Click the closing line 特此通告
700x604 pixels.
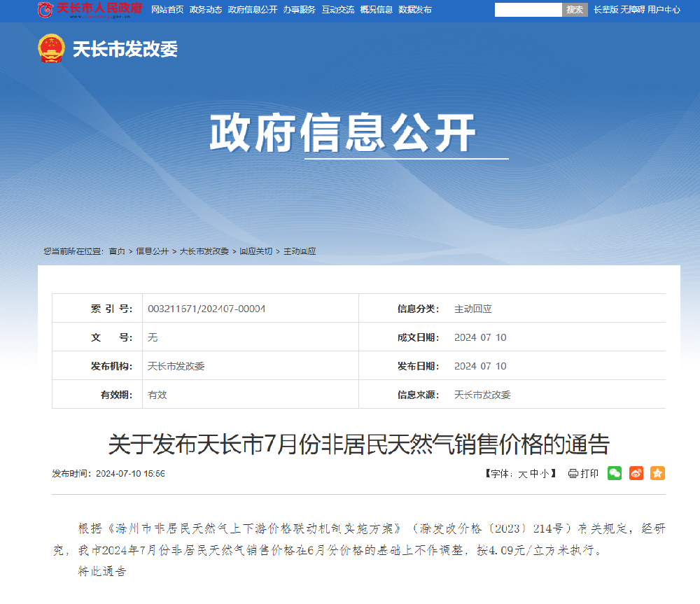click(x=102, y=571)
